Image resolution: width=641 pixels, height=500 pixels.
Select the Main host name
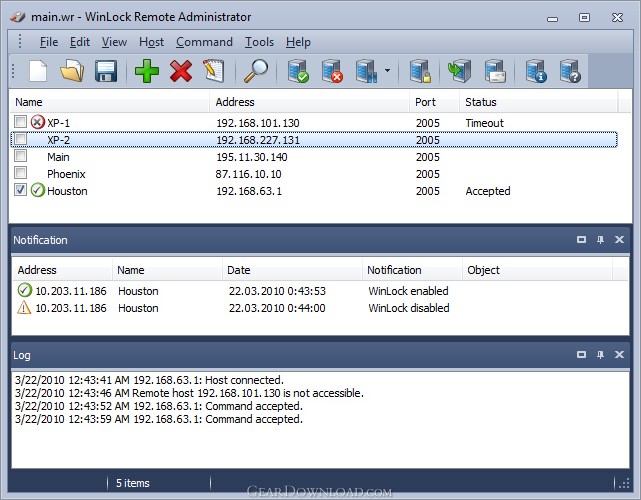[x=58, y=157]
